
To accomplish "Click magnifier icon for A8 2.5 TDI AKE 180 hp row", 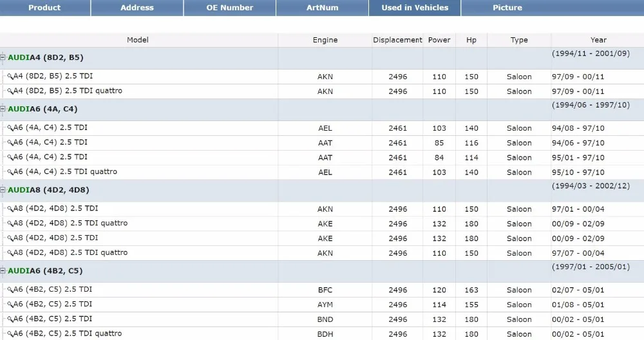I will pos(10,238).
